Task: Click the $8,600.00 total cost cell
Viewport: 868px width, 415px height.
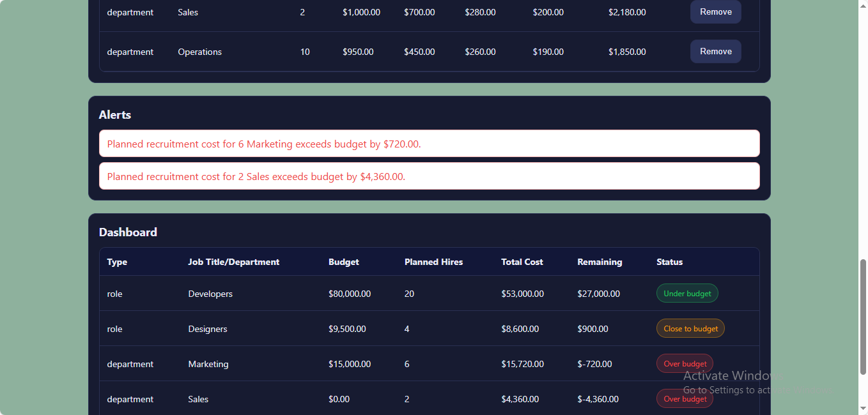Action: pos(520,329)
